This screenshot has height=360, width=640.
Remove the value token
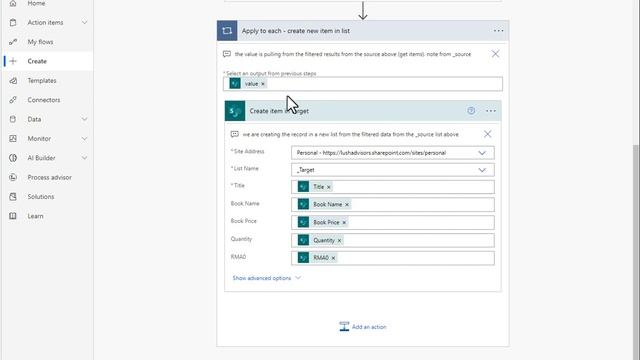[263, 84]
